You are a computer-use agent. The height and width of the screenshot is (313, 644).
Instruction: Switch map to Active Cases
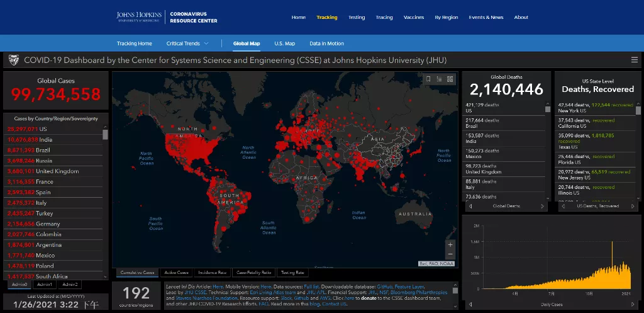[x=176, y=272]
